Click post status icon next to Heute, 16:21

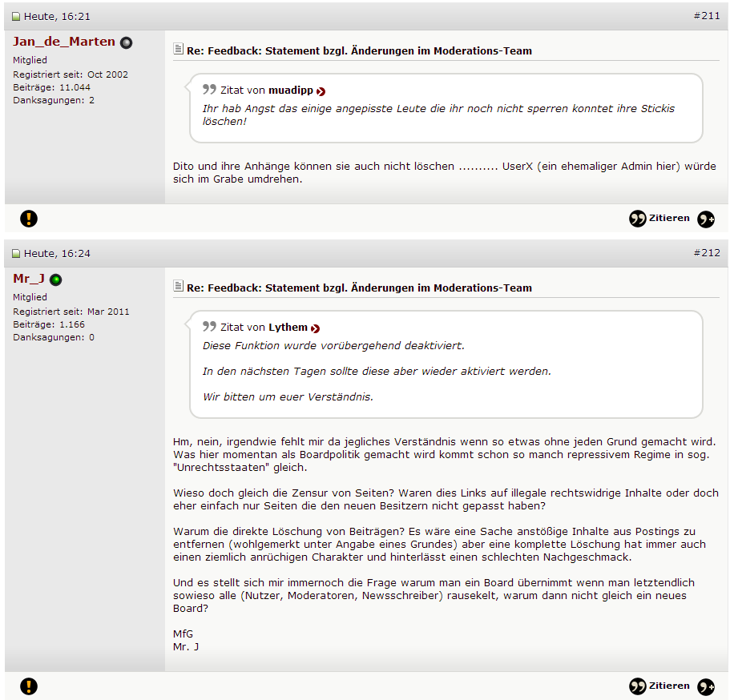coord(16,17)
